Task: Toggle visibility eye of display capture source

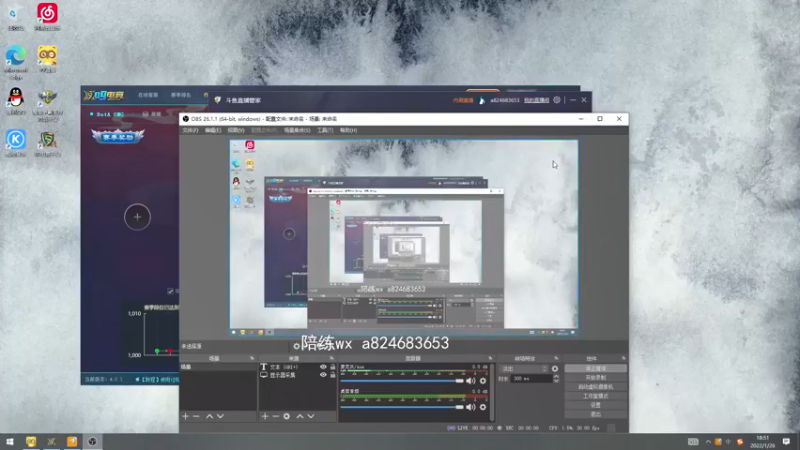Action: point(323,375)
